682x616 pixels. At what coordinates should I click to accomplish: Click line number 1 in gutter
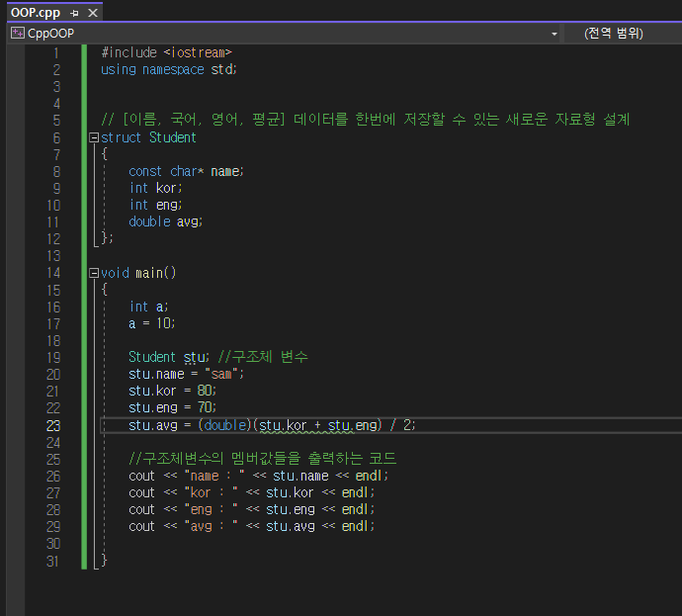point(56,53)
